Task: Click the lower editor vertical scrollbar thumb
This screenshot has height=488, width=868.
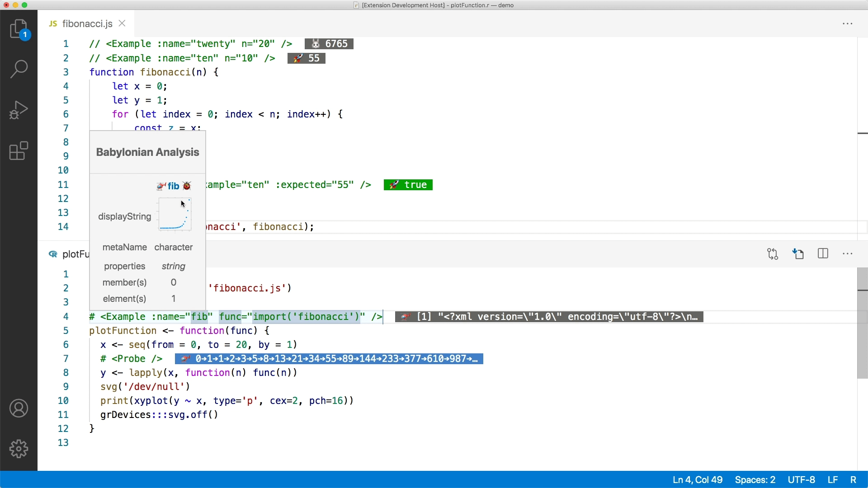Action: click(x=862, y=323)
